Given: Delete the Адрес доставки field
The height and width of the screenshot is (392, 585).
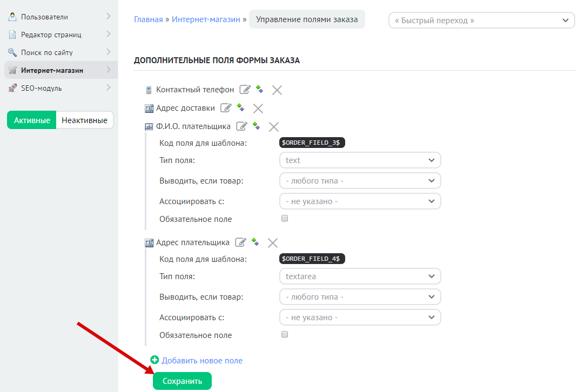Looking at the screenshot, I should pos(258,109).
